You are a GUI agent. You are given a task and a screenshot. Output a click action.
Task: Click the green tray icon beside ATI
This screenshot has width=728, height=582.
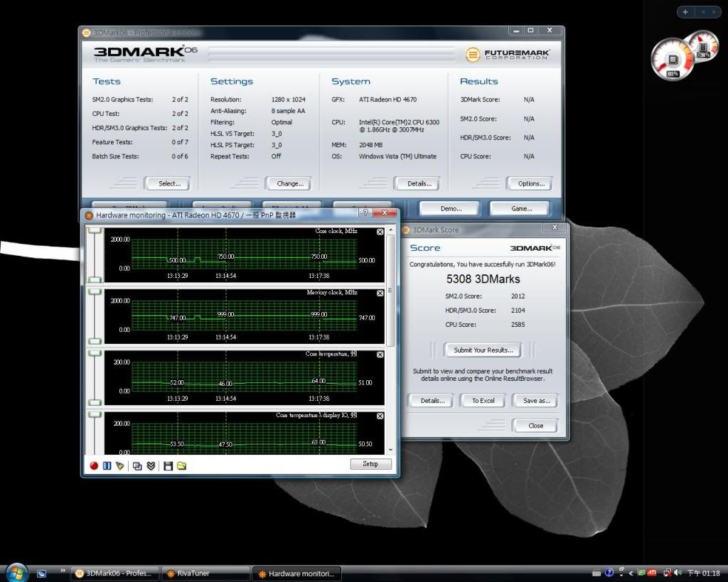(642, 573)
